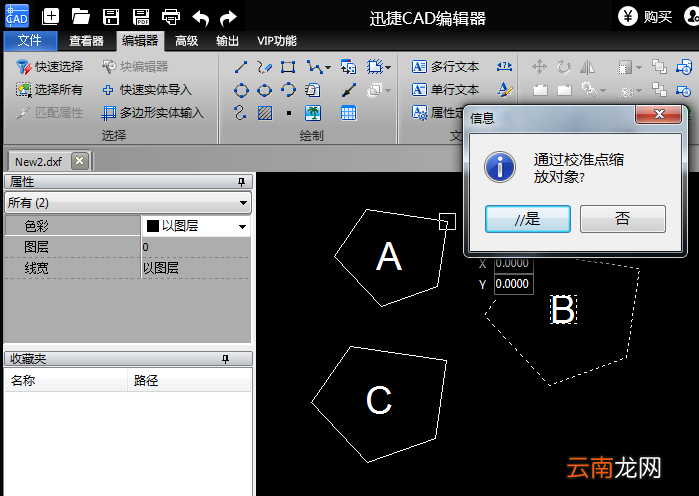This screenshot has height=496, width=699.
Task: Click 选择所有 select all
Action: (x=49, y=90)
